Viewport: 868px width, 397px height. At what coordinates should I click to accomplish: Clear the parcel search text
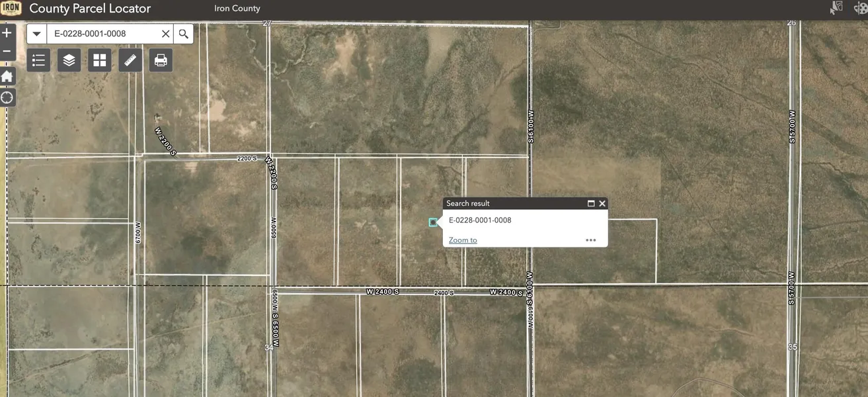165,34
